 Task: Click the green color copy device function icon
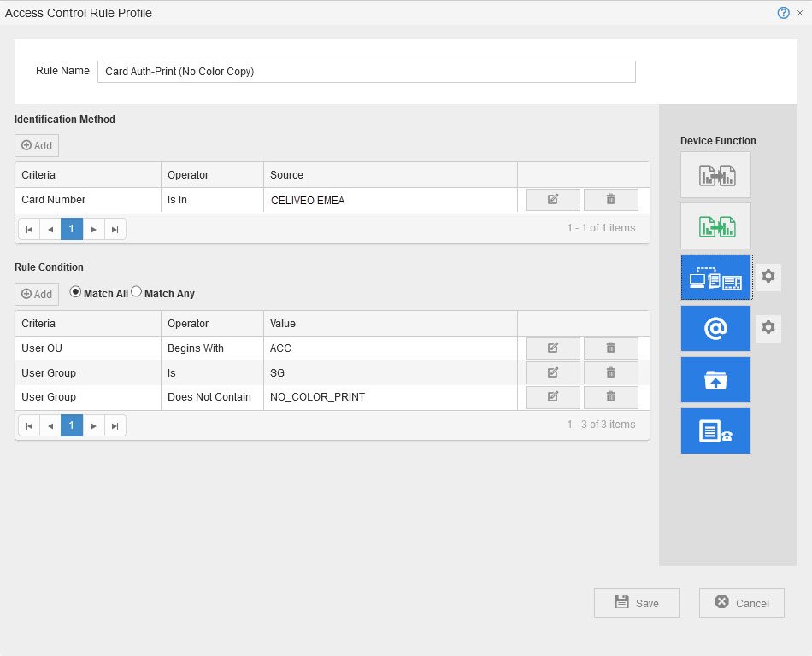(715, 225)
